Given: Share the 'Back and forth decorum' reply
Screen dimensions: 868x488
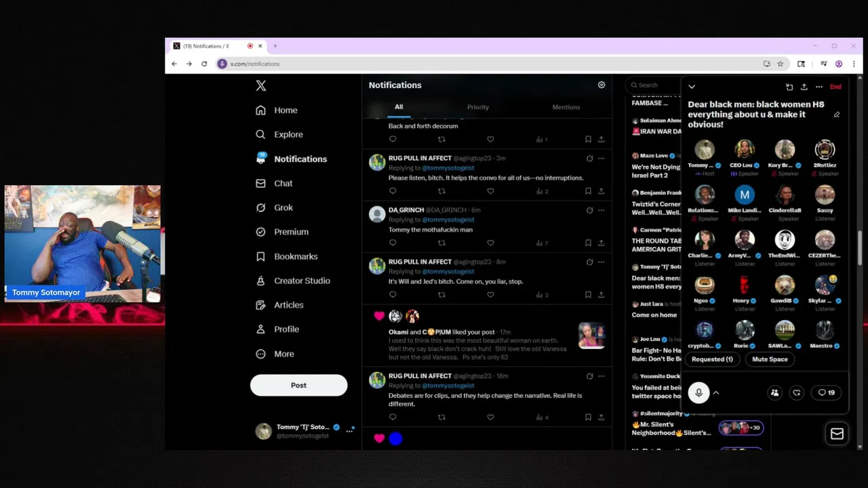Looking at the screenshot, I should point(601,139).
